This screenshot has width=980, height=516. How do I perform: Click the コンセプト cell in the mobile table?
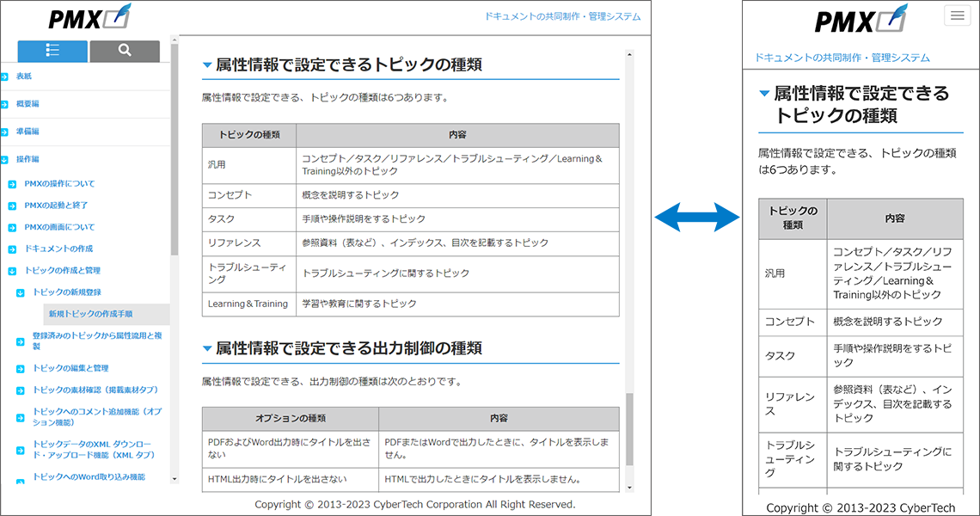point(793,322)
